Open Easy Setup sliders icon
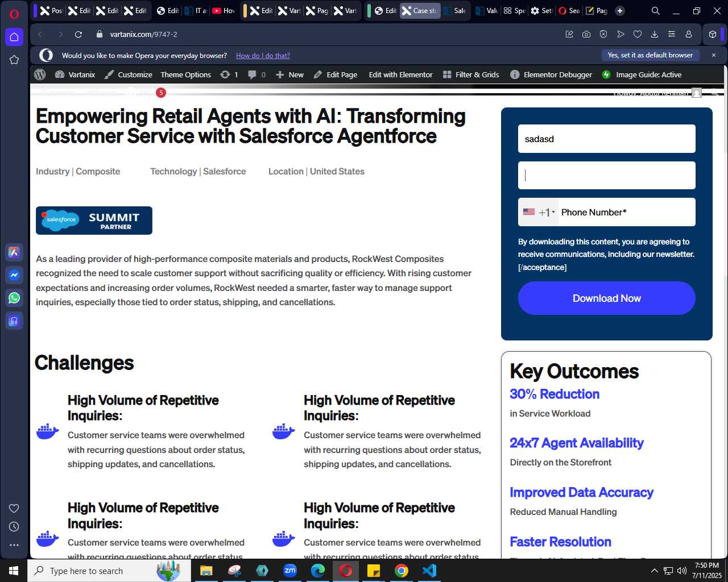This screenshot has width=728, height=582. pos(672,34)
